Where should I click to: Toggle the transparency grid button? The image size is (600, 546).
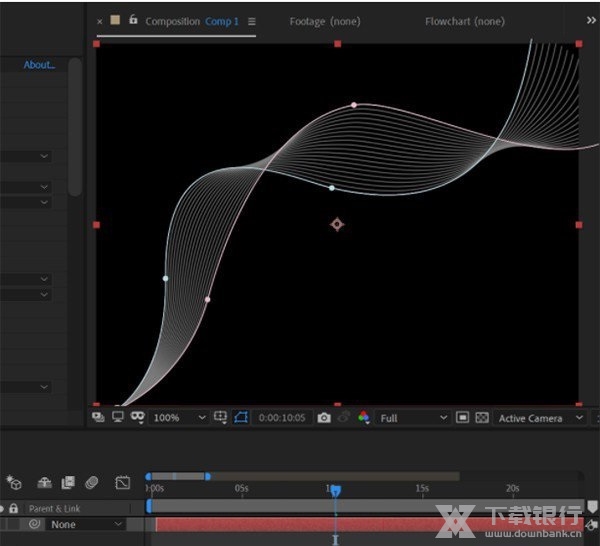point(482,418)
